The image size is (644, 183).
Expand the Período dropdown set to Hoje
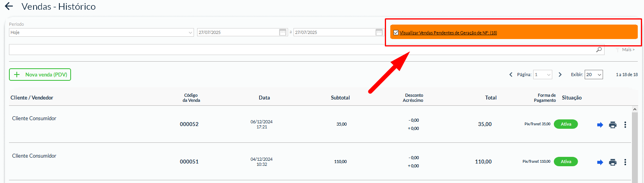101,32
